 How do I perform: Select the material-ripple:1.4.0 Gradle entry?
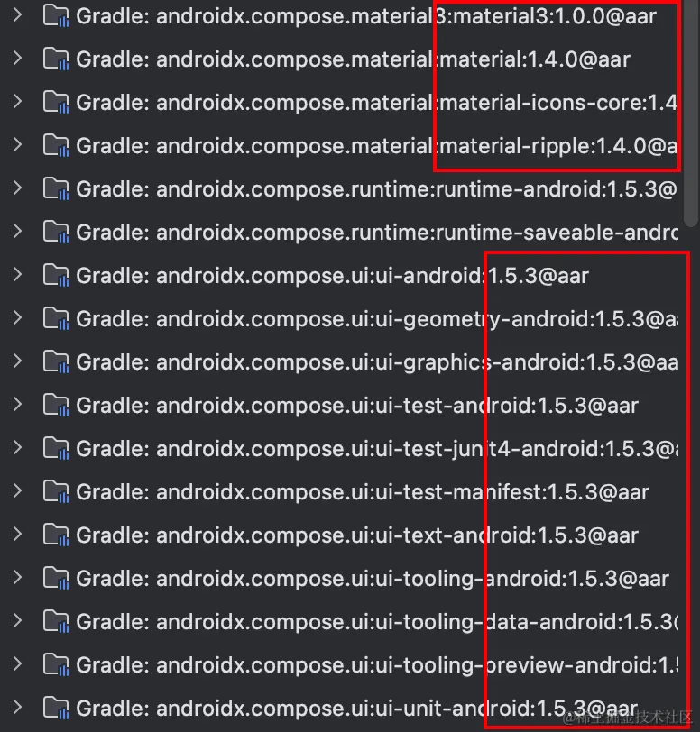[377, 147]
